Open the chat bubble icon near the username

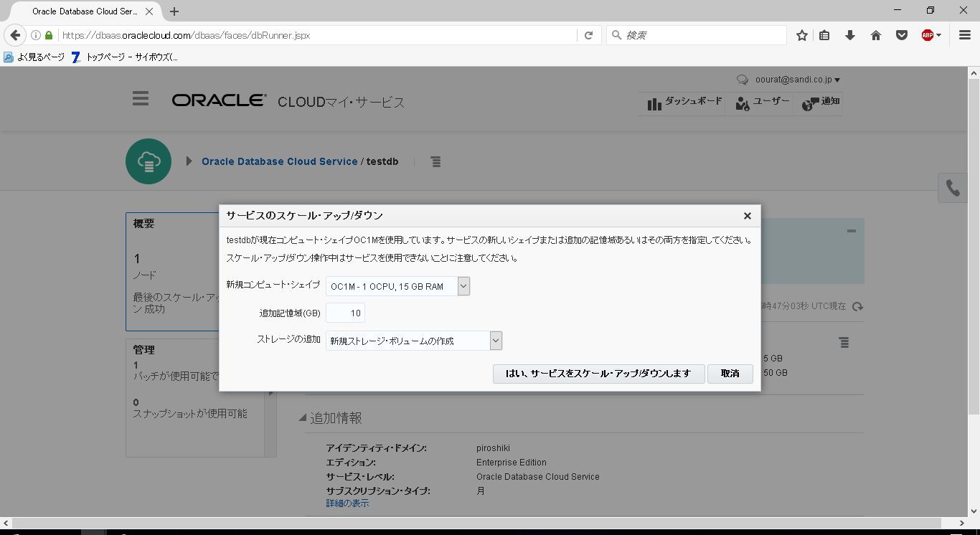tap(743, 80)
